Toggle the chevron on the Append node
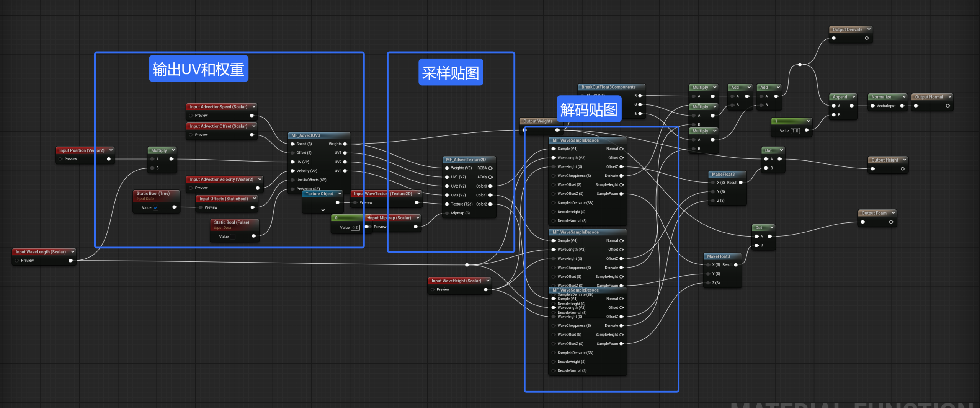This screenshot has height=408, width=980. point(853,97)
